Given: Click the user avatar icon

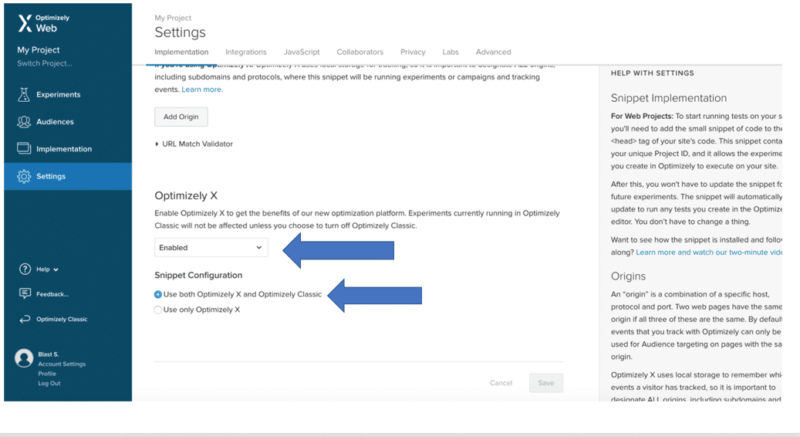Looking at the screenshot, I should click(x=23, y=358).
